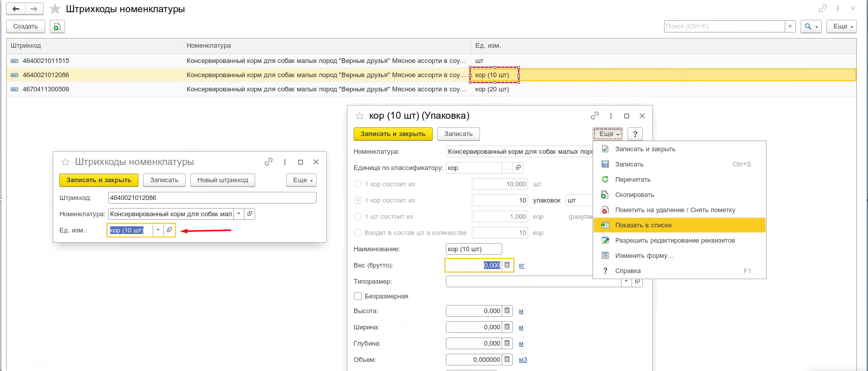Go back with the left arrow button
Screen dimensions: 868x371
pos(16,9)
